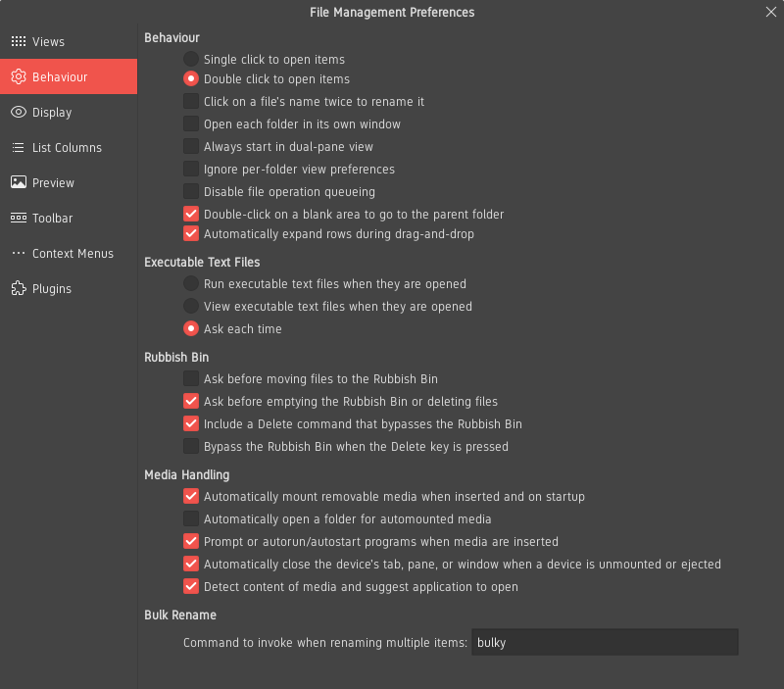Click the bulk rename command field
The image size is (784, 689).
tap(605, 642)
